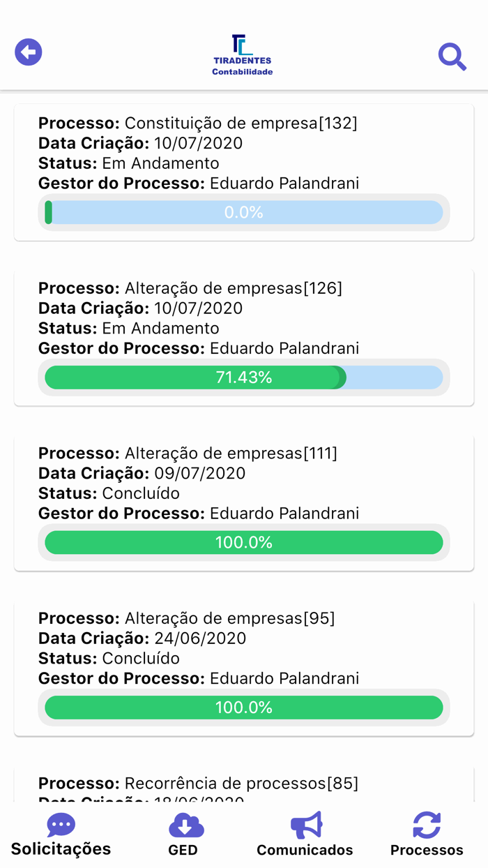Switch to the Comunicados tab
Image resolution: width=488 pixels, height=868 pixels.
click(305, 851)
